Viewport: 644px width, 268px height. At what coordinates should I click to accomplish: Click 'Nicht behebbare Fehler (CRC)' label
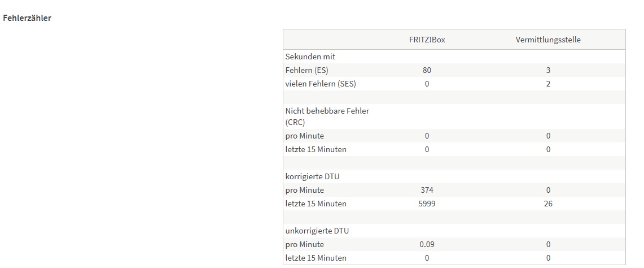click(327, 116)
